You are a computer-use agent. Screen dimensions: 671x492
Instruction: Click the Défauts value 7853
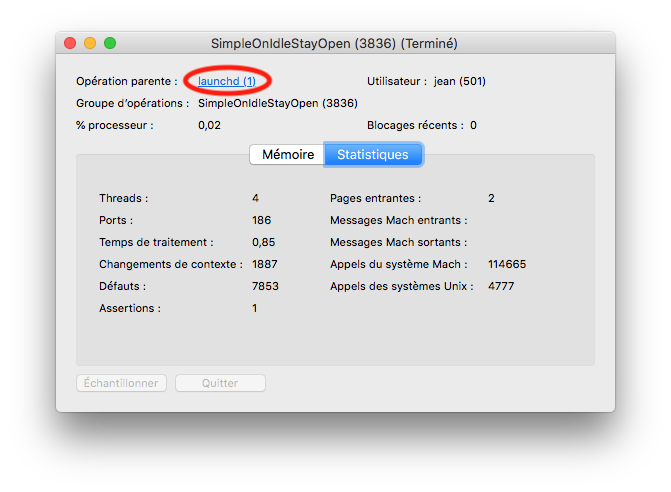265,286
